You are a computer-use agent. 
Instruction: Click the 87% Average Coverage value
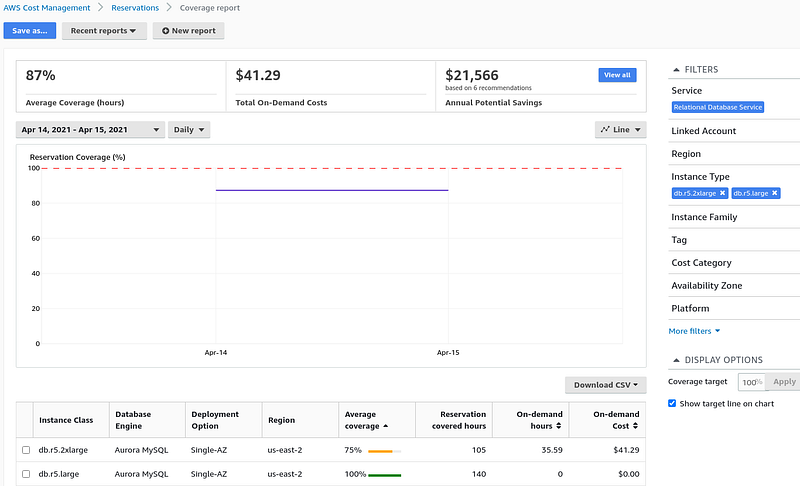(40, 75)
